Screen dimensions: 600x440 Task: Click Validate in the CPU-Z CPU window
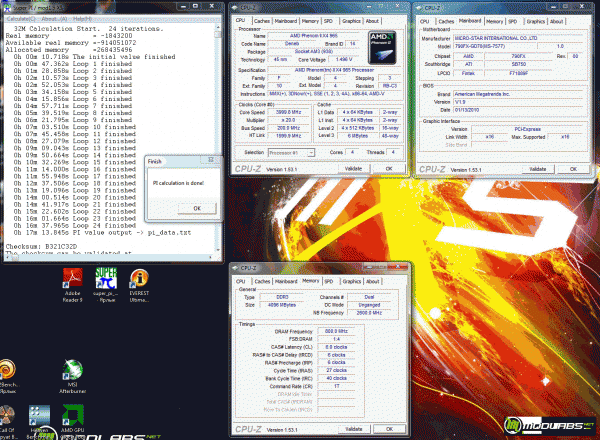pos(353,168)
